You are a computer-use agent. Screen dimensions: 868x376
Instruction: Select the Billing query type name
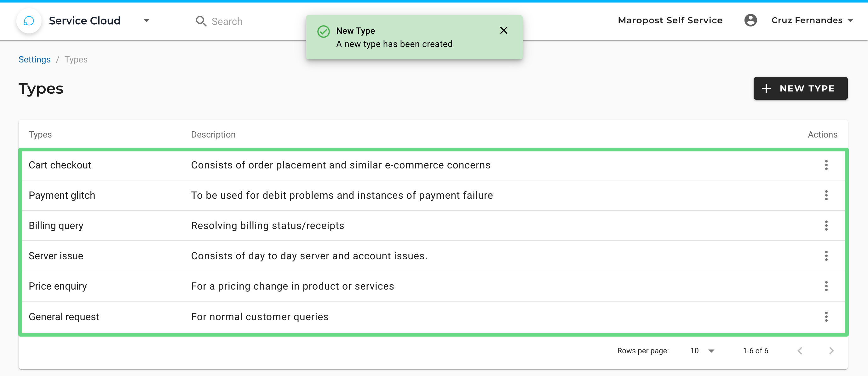pyautogui.click(x=56, y=226)
